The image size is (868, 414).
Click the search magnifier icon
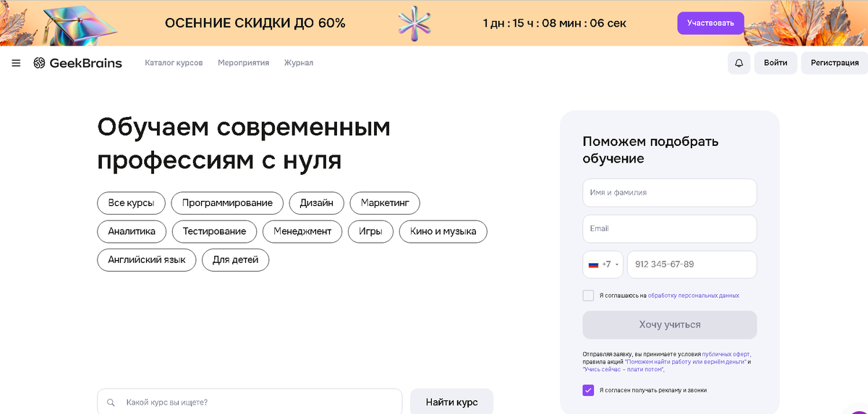(111, 402)
